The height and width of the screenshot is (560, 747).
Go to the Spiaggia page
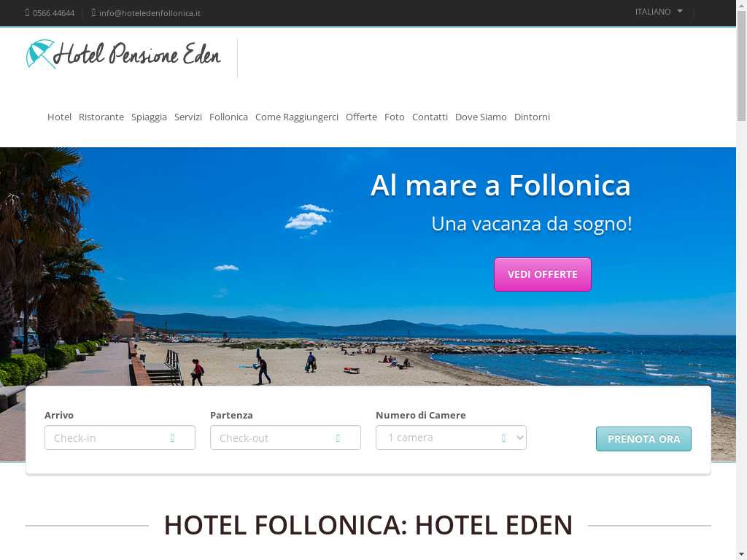149,117
